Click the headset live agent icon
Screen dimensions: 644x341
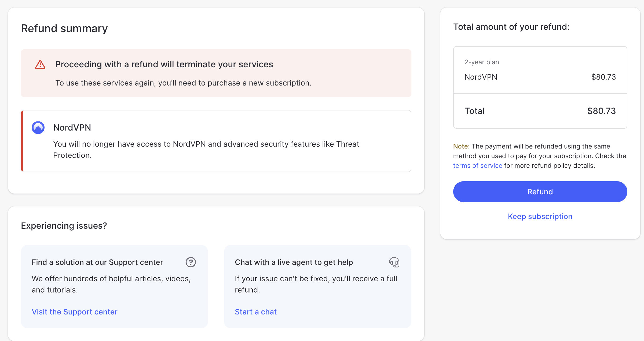(394, 262)
